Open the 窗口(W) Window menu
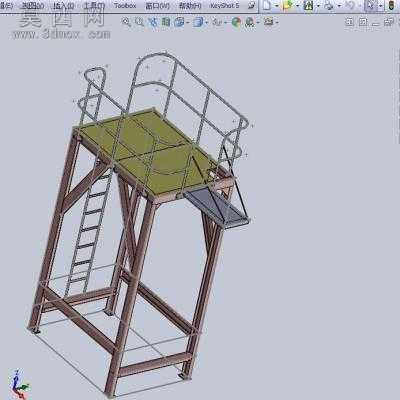The image size is (400, 400). tap(158, 6)
